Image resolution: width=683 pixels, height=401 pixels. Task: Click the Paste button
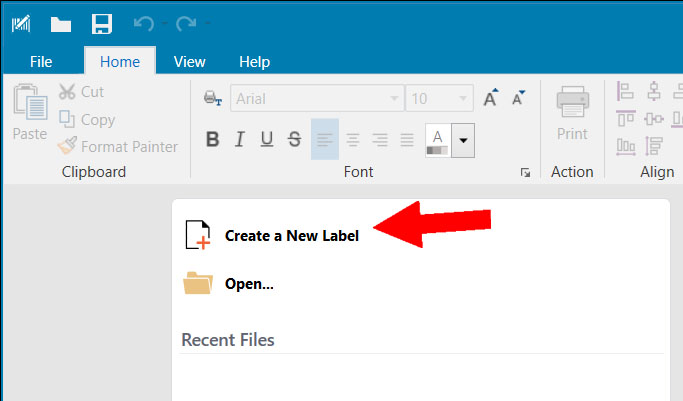pos(30,112)
